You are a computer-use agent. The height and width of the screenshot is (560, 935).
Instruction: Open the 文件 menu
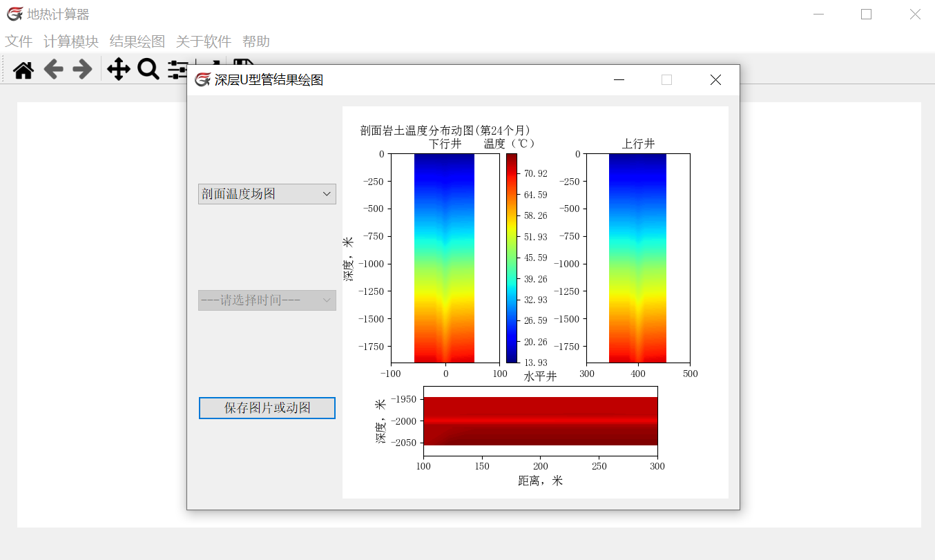[19, 41]
